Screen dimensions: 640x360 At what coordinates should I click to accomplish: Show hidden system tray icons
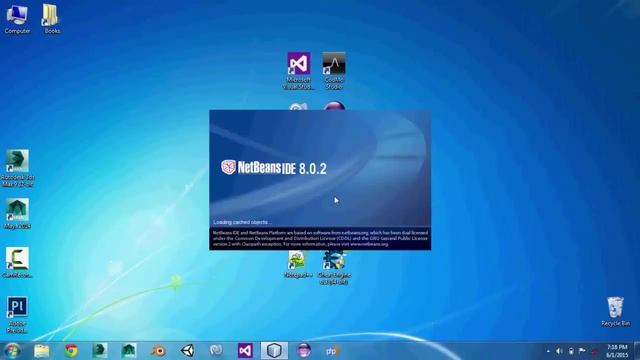tap(548, 351)
